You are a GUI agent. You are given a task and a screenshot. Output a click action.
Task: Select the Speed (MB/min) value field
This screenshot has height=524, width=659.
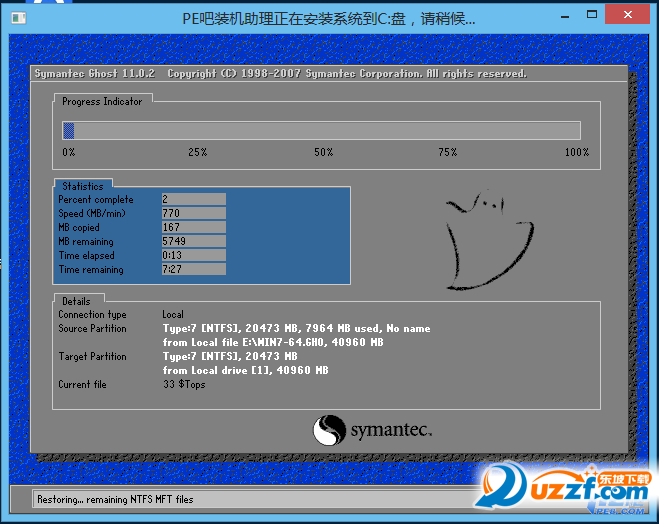193,214
